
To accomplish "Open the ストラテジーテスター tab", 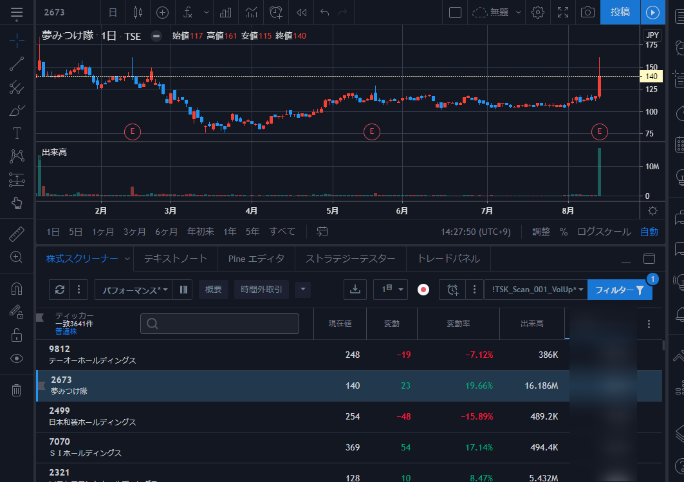I will pyautogui.click(x=350, y=259).
